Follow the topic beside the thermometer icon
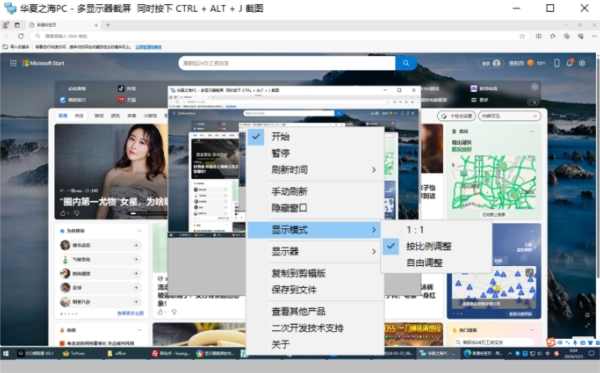This screenshot has height=373, width=600. [136, 259]
